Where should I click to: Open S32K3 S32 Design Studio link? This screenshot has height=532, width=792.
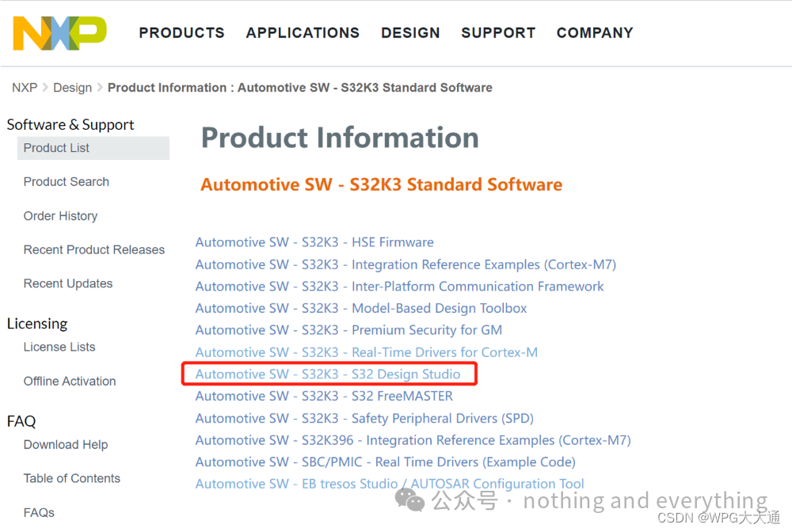coord(328,374)
